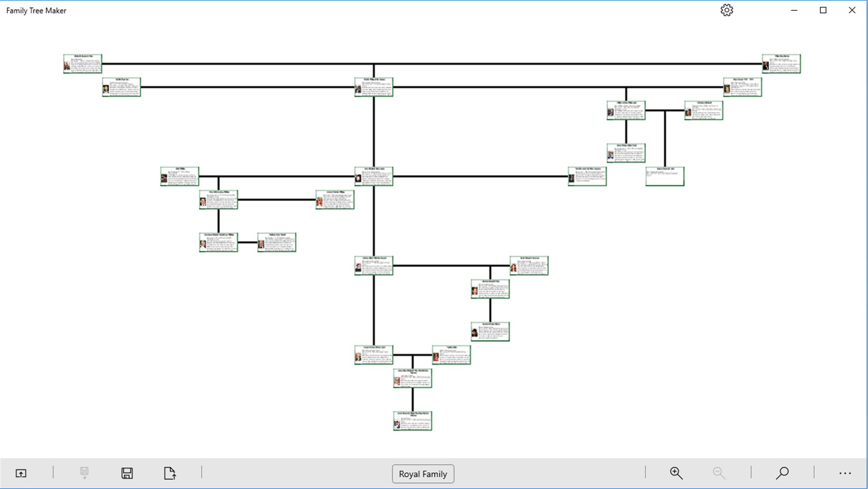Select the topmost ancestor card on the far left

click(82, 63)
